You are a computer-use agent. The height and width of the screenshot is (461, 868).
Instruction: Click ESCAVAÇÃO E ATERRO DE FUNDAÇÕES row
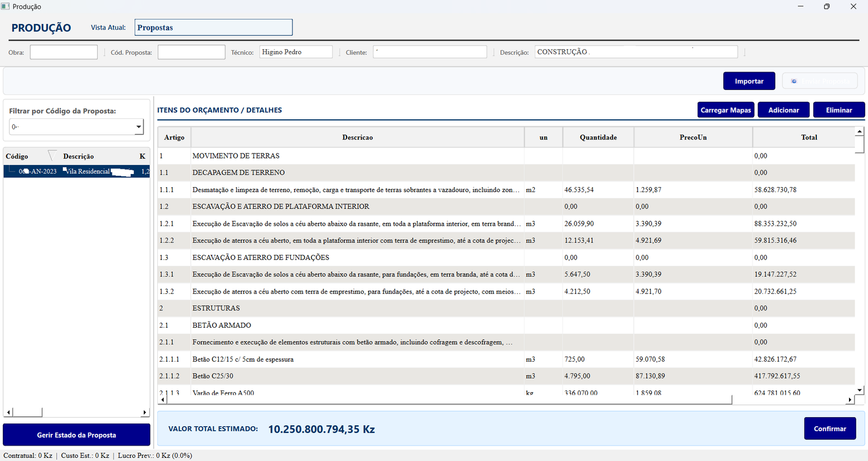pyautogui.click(x=506, y=258)
